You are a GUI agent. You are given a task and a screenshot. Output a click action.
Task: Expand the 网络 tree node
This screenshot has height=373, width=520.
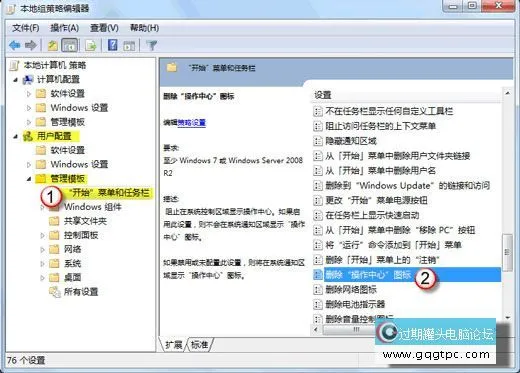tap(42, 250)
